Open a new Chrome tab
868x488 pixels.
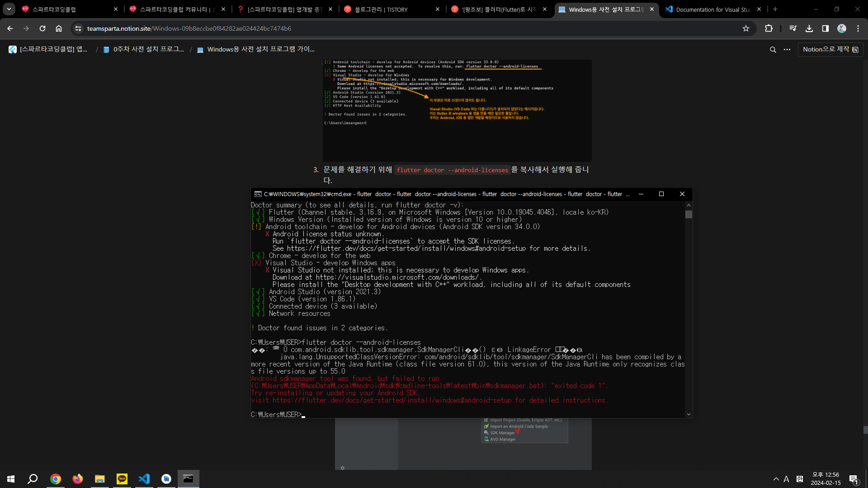point(775,9)
